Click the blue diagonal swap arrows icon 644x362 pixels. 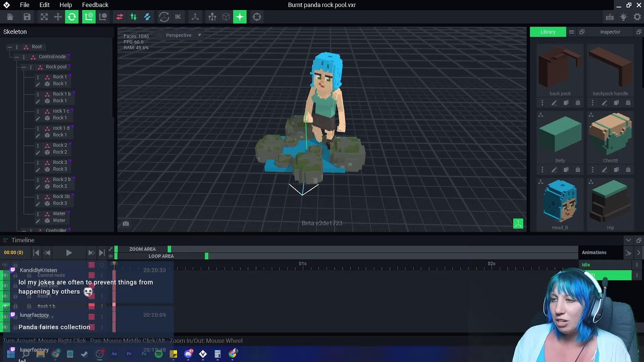click(147, 17)
